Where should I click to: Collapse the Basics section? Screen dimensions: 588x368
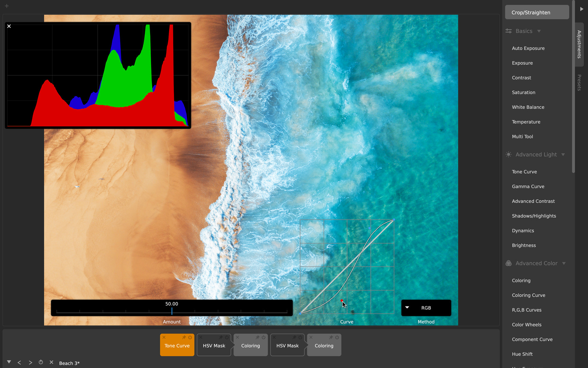[x=539, y=31]
